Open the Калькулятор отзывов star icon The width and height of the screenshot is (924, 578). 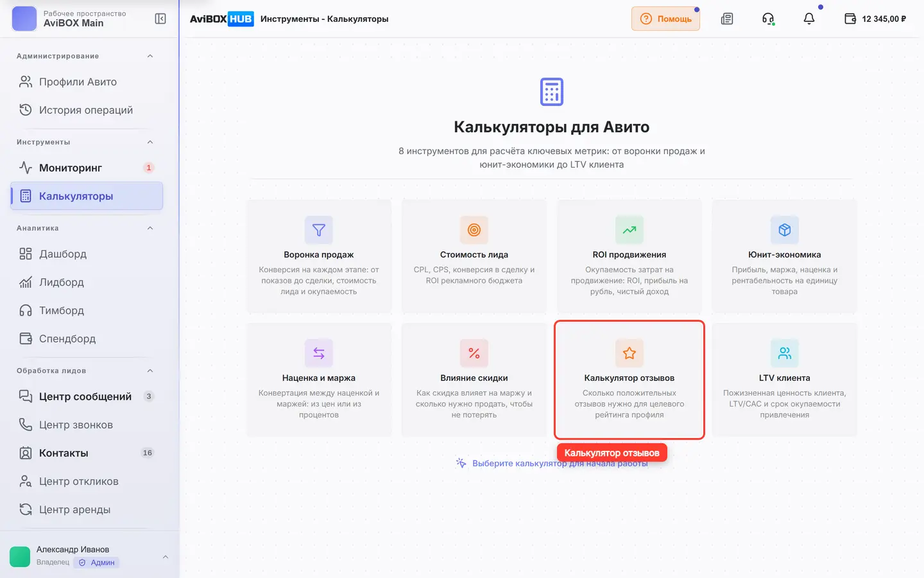629,353
